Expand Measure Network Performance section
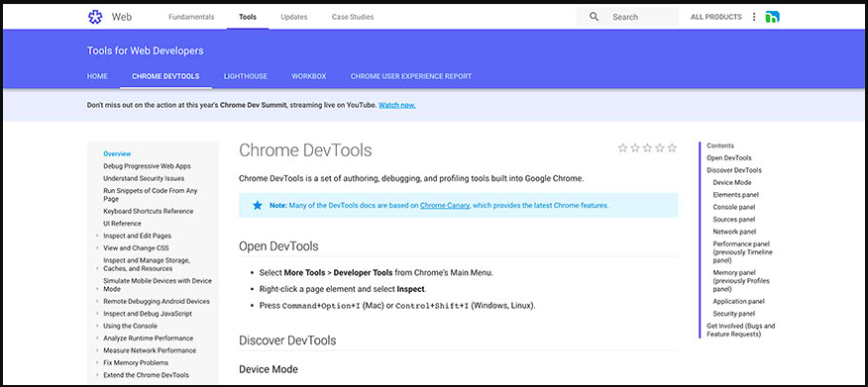 [97, 350]
